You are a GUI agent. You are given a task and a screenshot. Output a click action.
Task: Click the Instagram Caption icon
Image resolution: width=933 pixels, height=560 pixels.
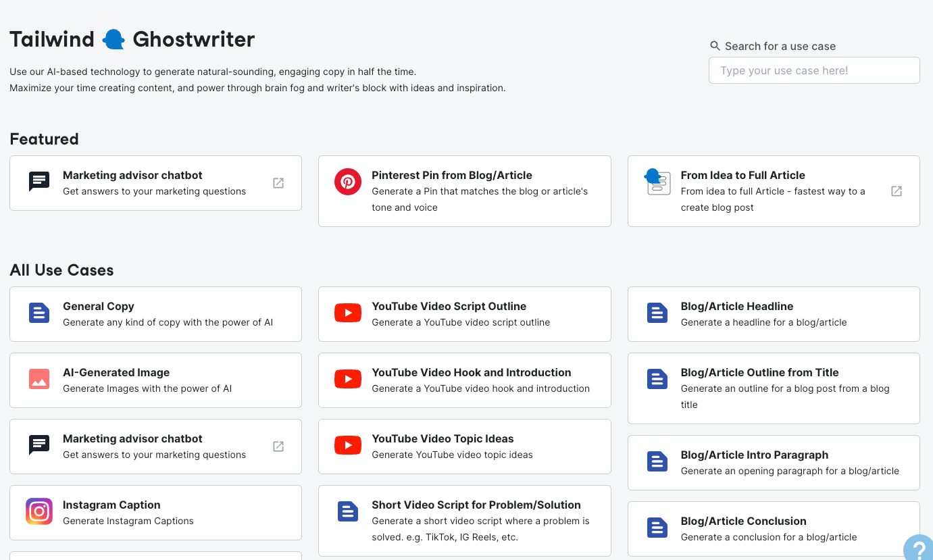39,511
